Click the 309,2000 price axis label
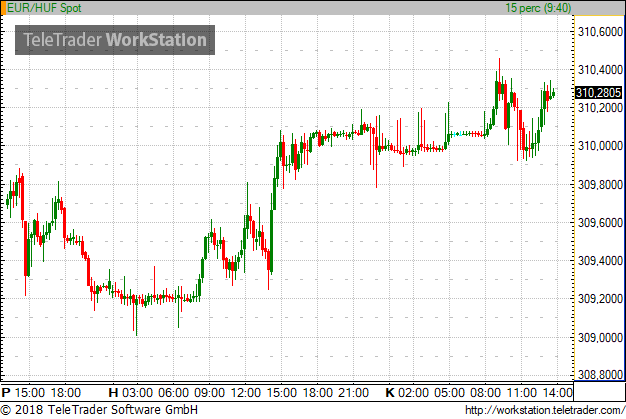626x419 pixels. tap(600, 299)
